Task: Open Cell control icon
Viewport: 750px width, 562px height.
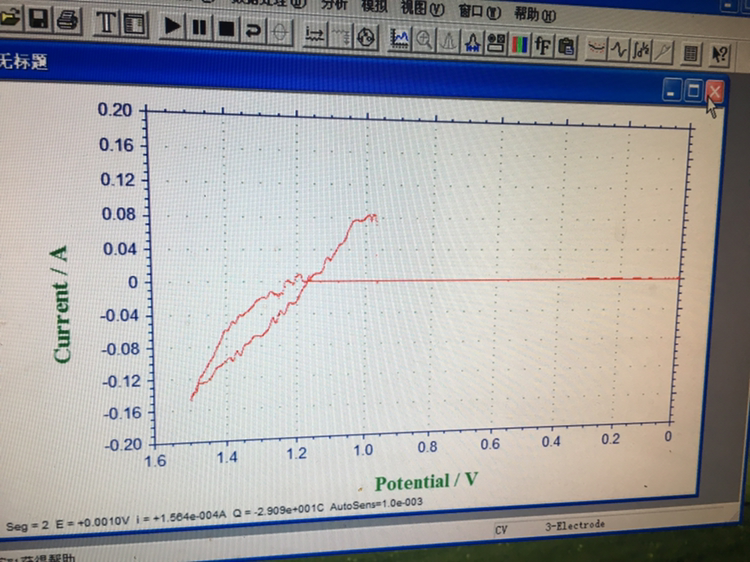Action: point(366,37)
